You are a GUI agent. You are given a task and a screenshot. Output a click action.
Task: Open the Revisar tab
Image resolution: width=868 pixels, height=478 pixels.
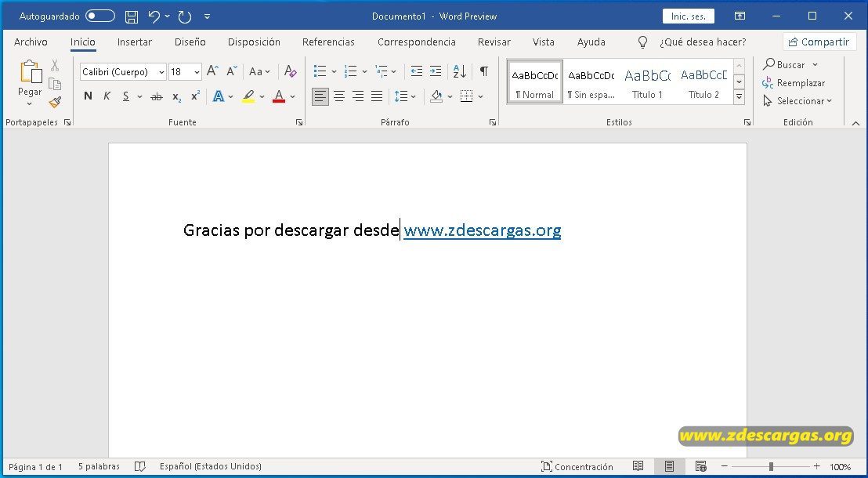point(494,42)
